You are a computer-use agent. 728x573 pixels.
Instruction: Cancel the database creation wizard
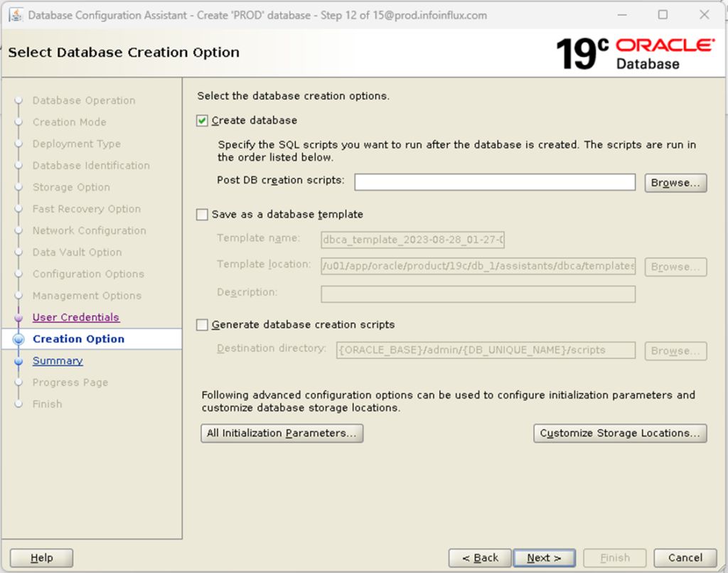[684, 557]
